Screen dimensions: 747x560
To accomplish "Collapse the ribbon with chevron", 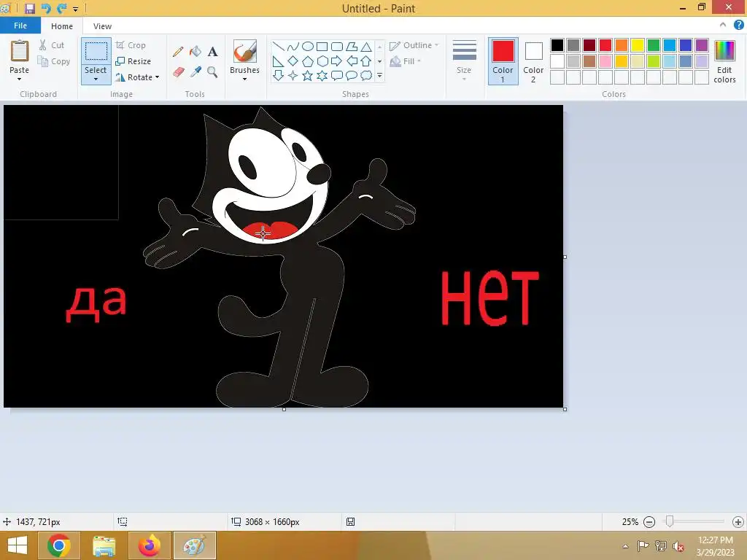I will pyautogui.click(x=723, y=26).
